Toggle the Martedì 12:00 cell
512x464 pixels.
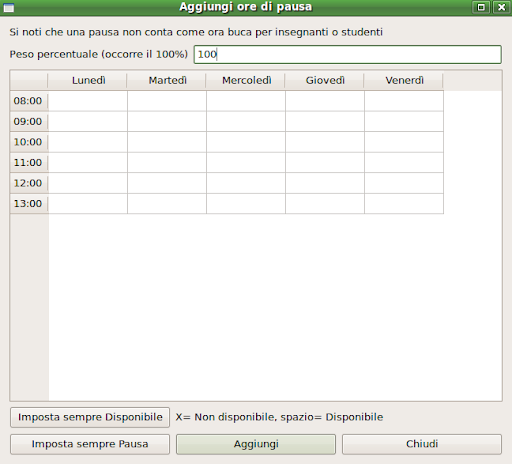[167, 183]
